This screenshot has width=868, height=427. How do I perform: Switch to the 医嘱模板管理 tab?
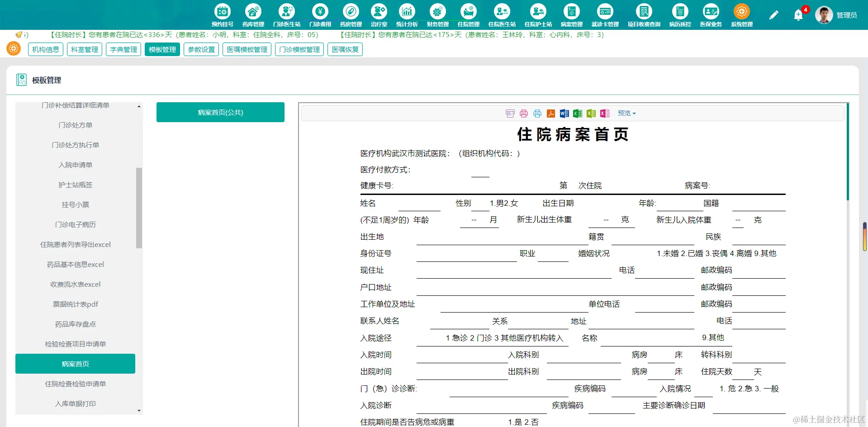click(247, 49)
